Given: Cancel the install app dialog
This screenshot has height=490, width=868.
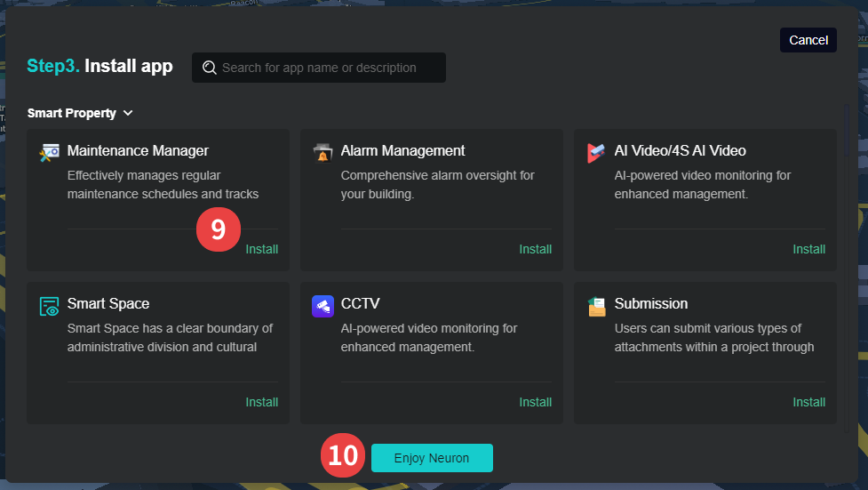Looking at the screenshot, I should (x=808, y=40).
